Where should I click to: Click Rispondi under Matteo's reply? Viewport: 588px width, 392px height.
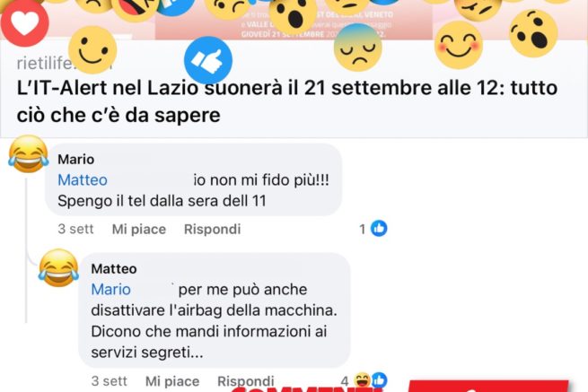(x=246, y=381)
